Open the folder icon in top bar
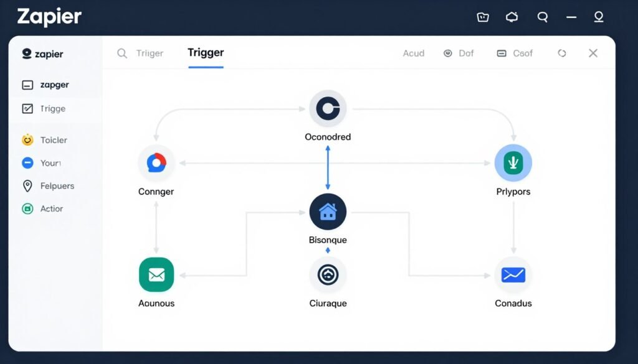638x364 pixels. [483, 17]
